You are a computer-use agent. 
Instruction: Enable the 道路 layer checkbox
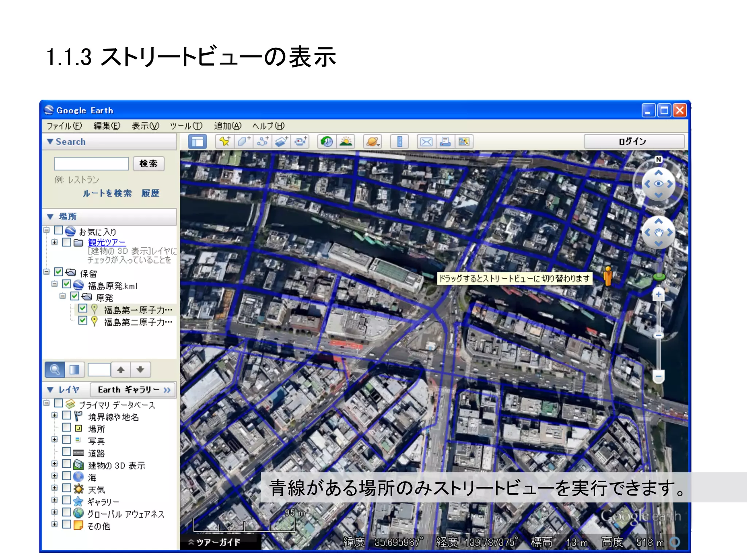pyautogui.click(x=66, y=451)
